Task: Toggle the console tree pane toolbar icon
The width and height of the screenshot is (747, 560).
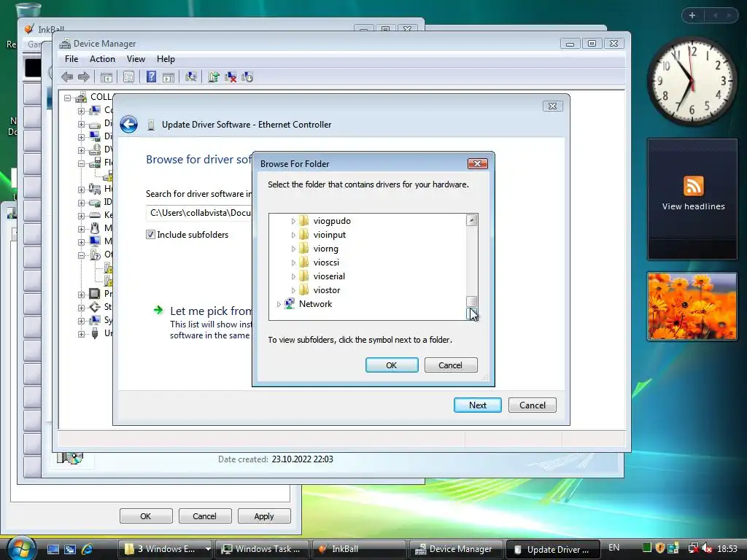Action: (107, 77)
